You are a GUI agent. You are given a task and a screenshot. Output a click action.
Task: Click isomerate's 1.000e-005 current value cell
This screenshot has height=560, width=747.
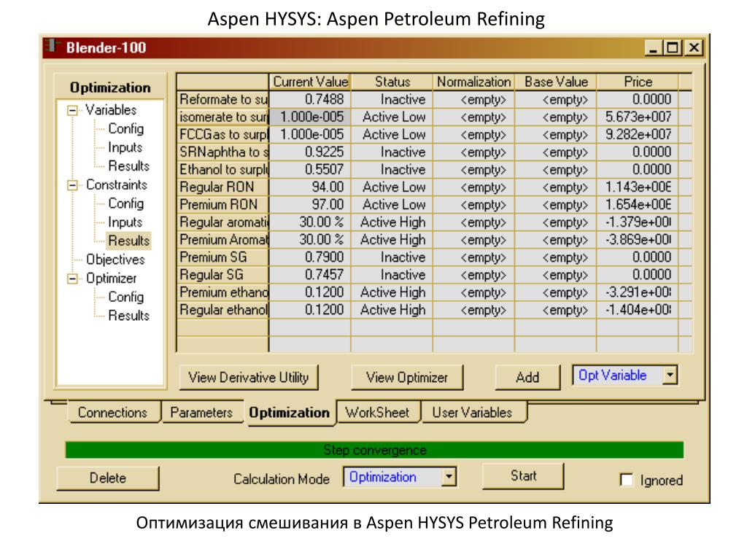pos(310,117)
